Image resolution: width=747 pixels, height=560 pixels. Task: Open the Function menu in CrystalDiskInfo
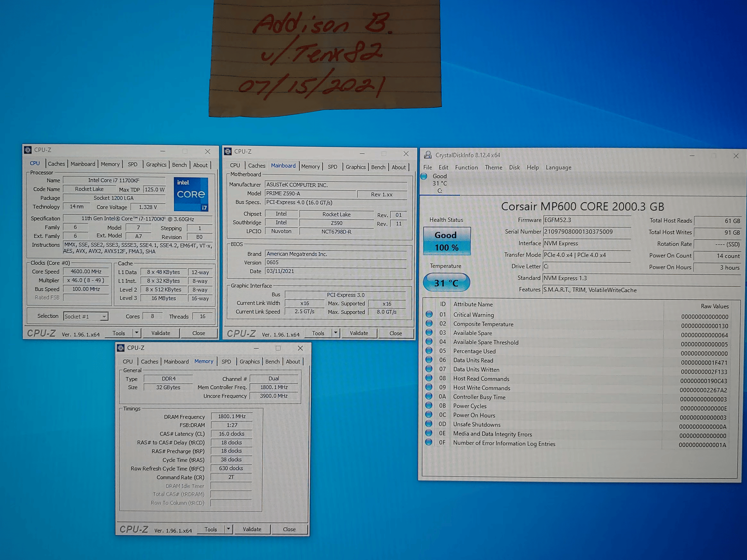point(466,167)
